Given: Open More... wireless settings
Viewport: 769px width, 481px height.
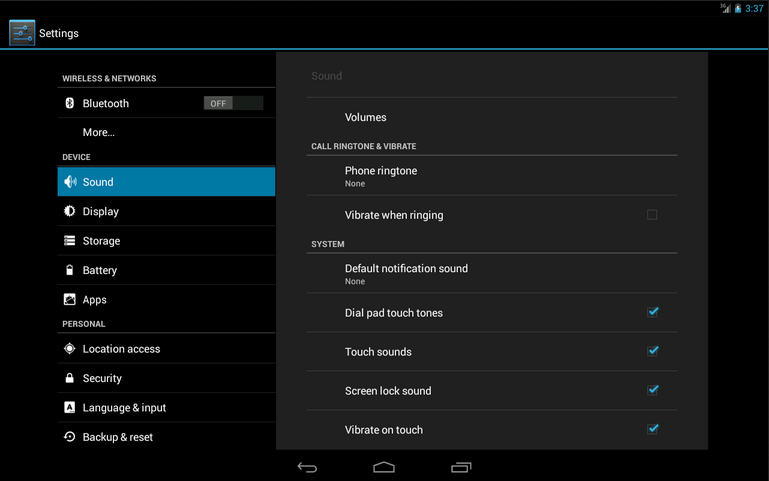Looking at the screenshot, I should (x=166, y=132).
